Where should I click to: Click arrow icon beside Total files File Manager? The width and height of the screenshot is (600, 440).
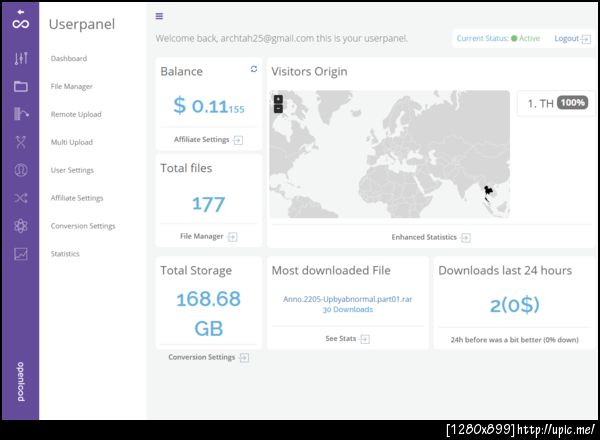point(232,237)
